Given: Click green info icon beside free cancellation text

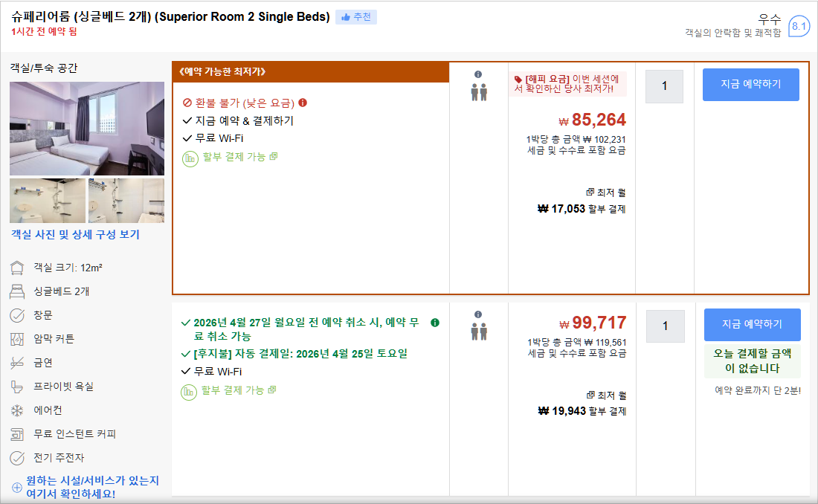Looking at the screenshot, I should click(435, 323).
